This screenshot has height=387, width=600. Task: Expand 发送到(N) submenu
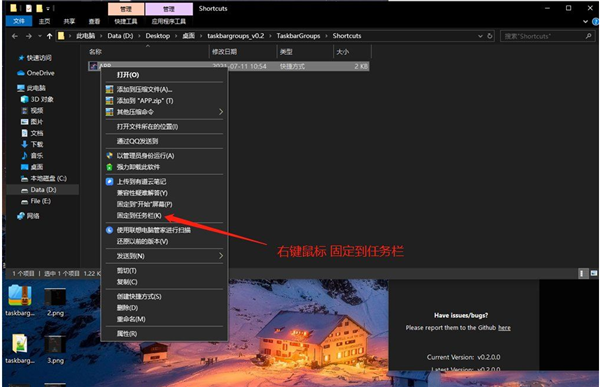pos(165,256)
